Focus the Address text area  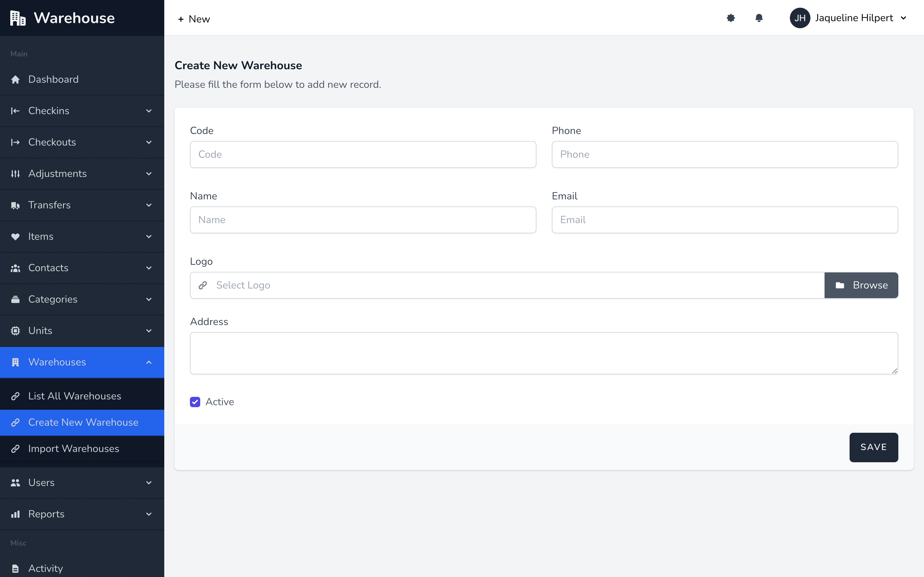pyautogui.click(x=544, y=353)
